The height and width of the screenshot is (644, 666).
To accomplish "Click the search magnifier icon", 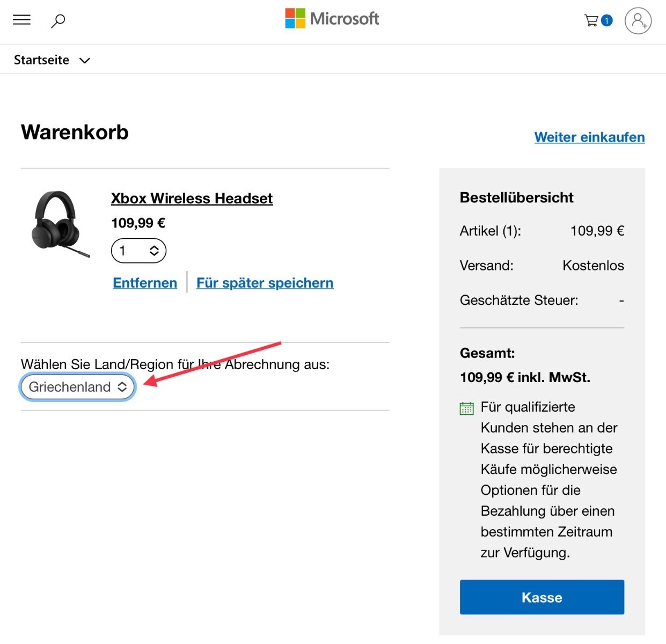I will [58, 21].
